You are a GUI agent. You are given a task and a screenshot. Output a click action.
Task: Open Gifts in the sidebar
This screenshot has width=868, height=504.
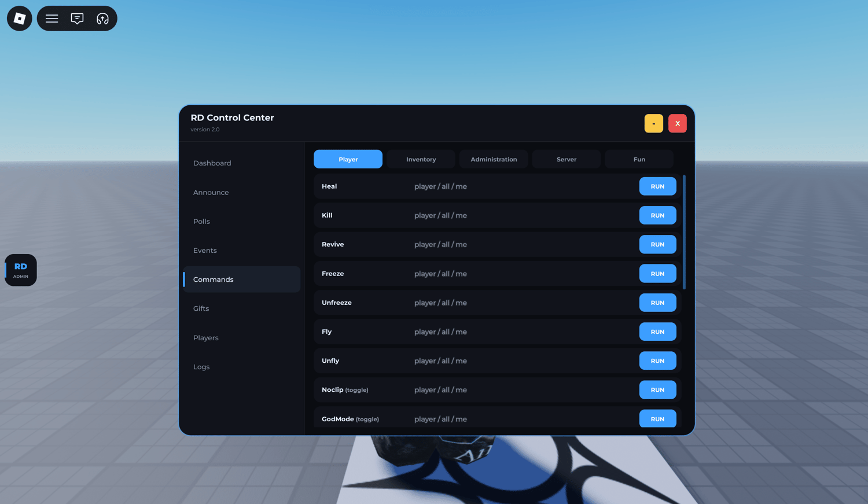click(241, 308)
